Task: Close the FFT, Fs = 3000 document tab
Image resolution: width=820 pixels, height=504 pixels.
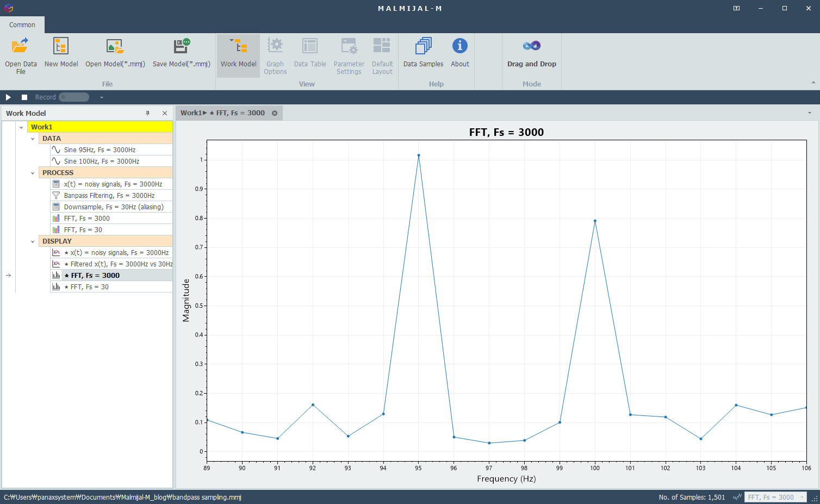Action: click(x=275, y=113)
